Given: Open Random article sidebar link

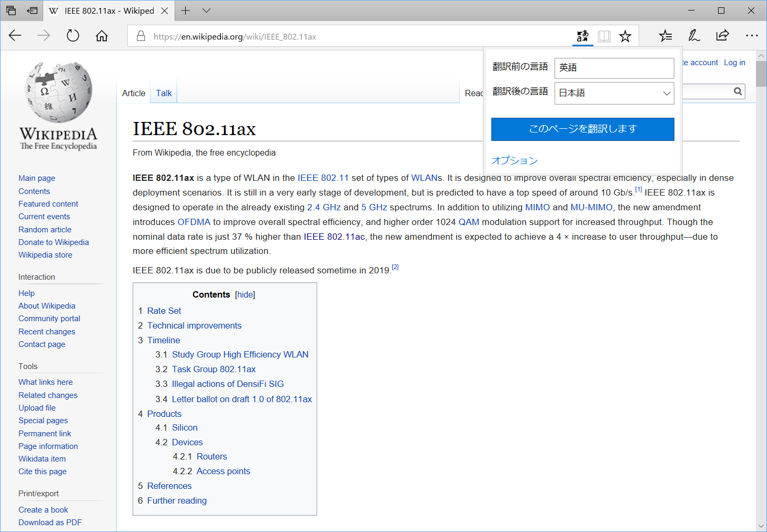Looking at the screenshot, I should (x=45, y=230).
